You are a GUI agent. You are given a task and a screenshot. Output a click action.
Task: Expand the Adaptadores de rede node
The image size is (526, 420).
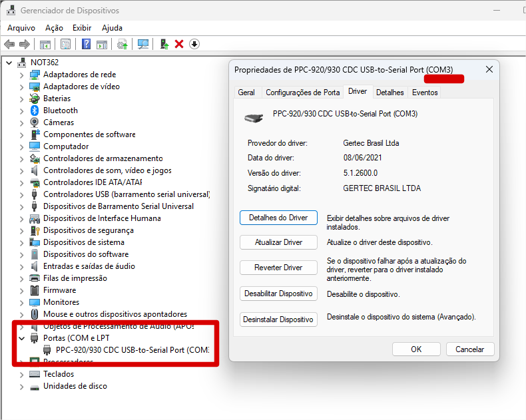(22, 75)
